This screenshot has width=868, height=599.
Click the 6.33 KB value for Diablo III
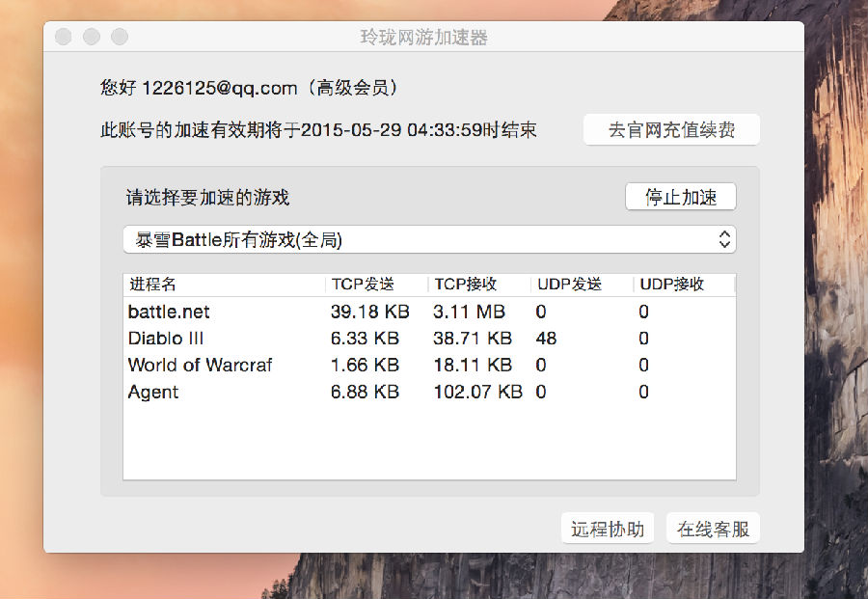tap(365, 339)
